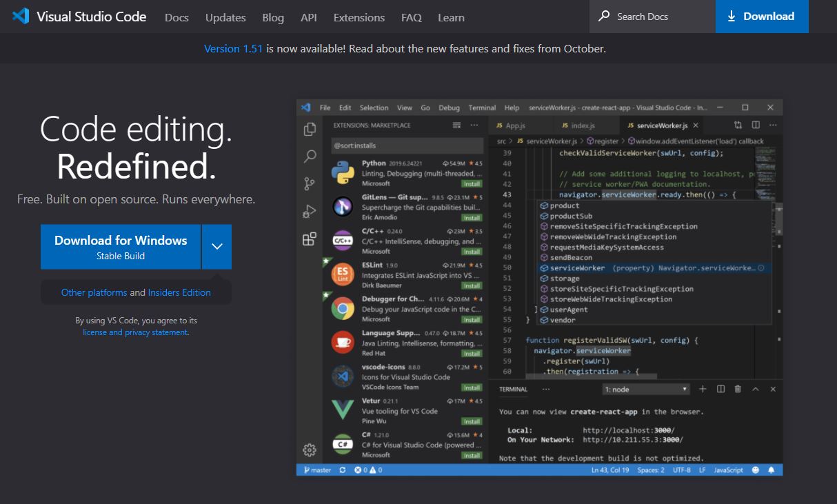This screenshot has height=504, width=837.
Task: Open the Run and Debug view
Action: (308, 211)
